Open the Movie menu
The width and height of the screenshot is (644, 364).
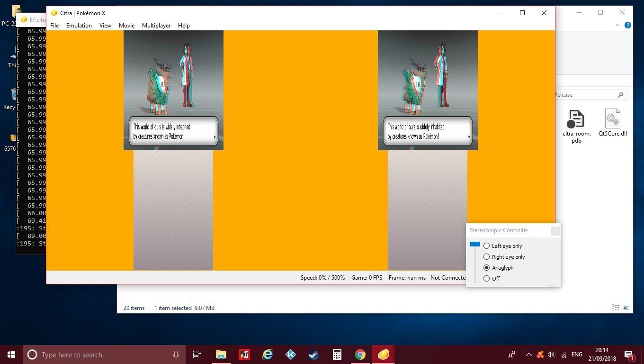[x=126, y=25]
